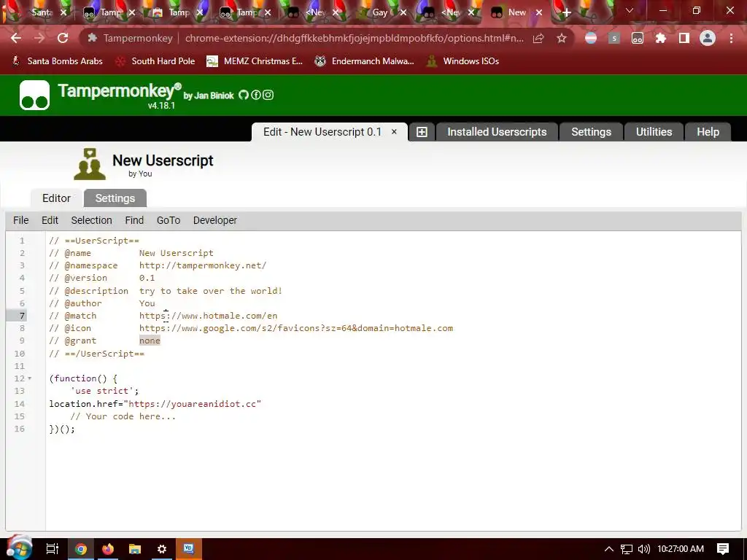Click the address bar URL field
The width and height of the screenshot is (747, 560).
coord(354,38)
